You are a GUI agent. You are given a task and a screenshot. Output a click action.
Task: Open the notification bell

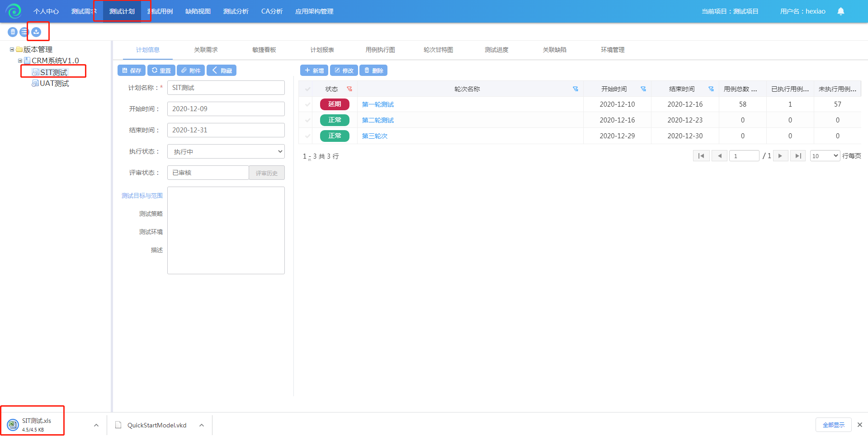840,11
